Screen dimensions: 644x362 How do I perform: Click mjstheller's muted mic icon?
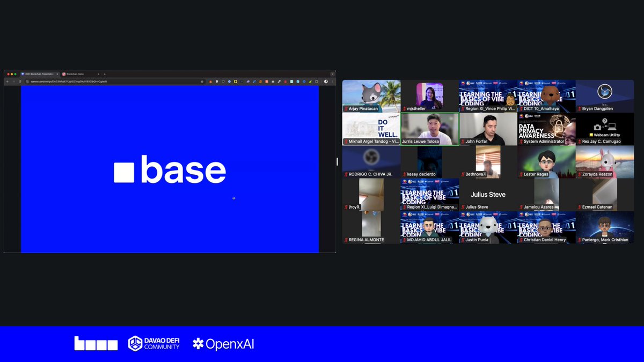[404, 109]
